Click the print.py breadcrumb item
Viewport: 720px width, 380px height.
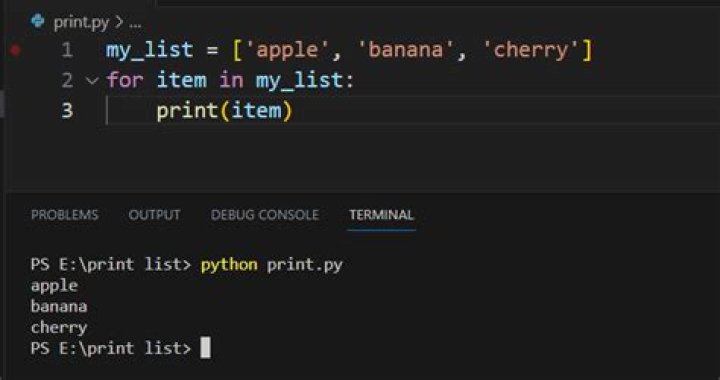[81, 22]
